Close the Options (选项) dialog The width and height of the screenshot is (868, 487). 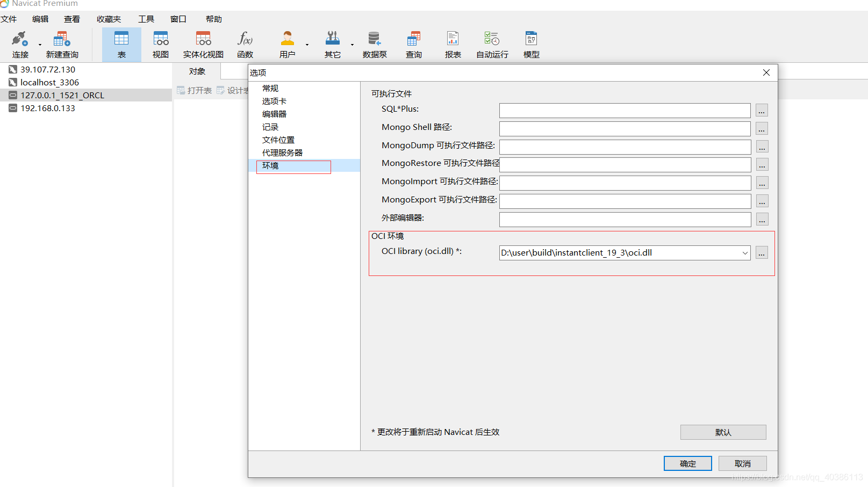(x=766, y=72)
